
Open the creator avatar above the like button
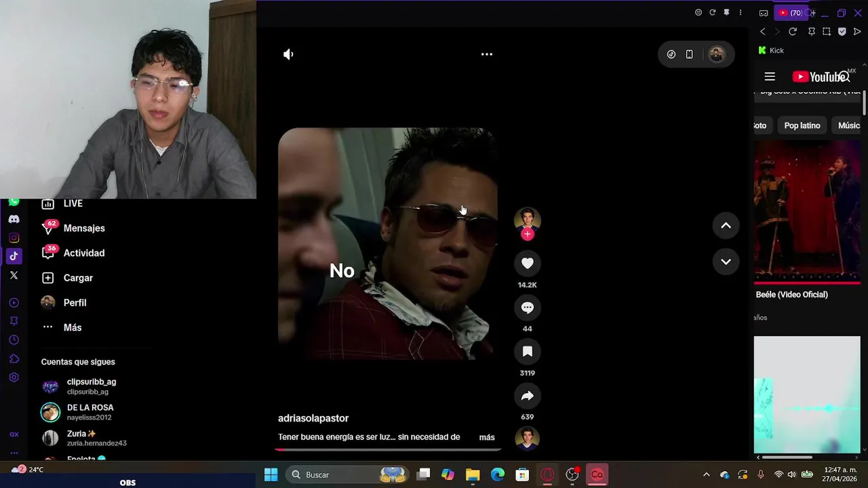tap(528, 220)
